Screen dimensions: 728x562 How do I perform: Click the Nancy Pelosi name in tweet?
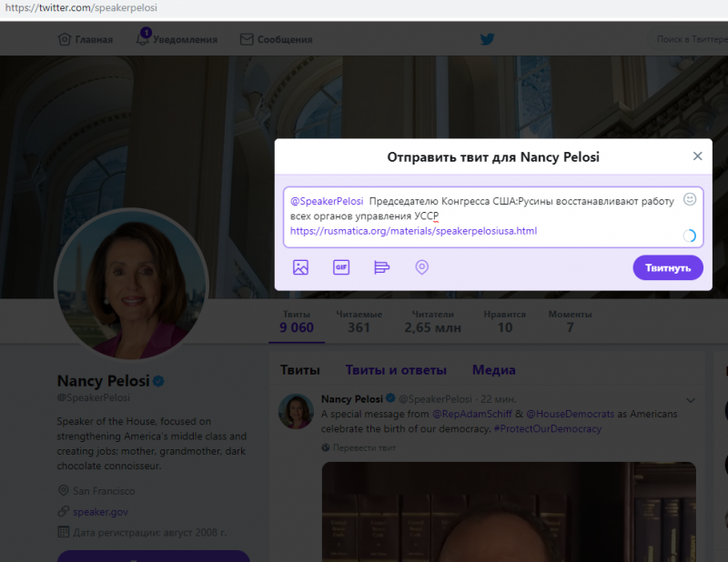352,399
